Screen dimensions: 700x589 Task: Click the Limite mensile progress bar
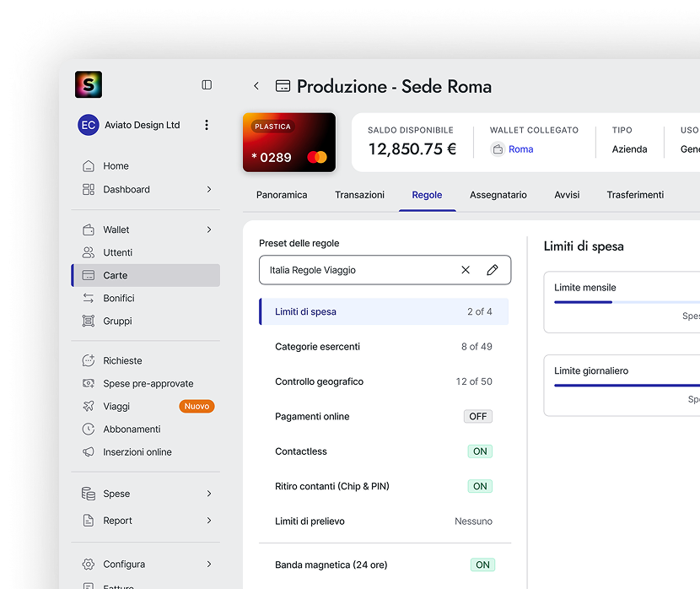[626, 302]
